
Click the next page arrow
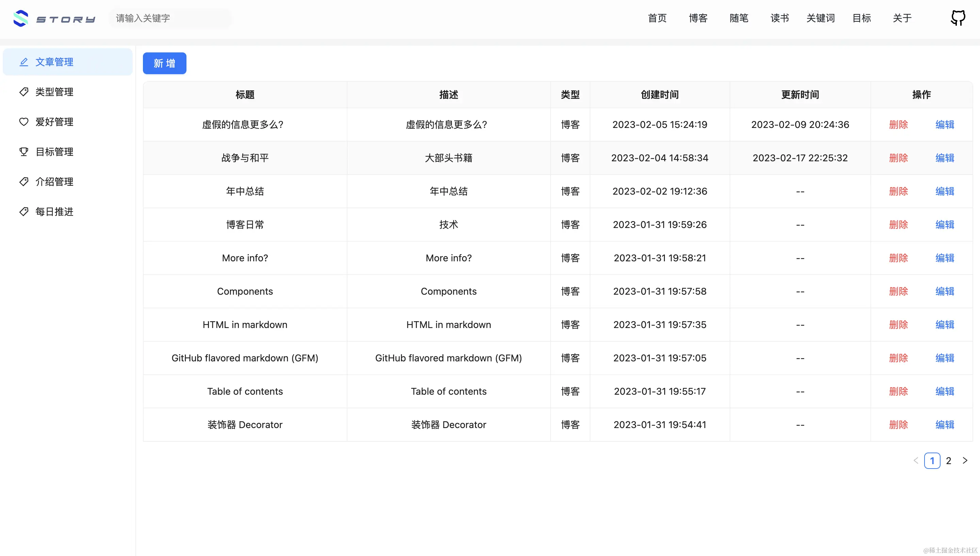965,460
